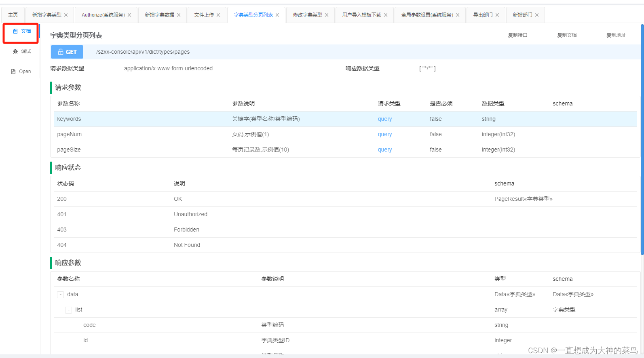The height and width of the screenshot is (358, 644).
Task: Collapse the data row in 响应参数
Action: click(x=60, y=295)
